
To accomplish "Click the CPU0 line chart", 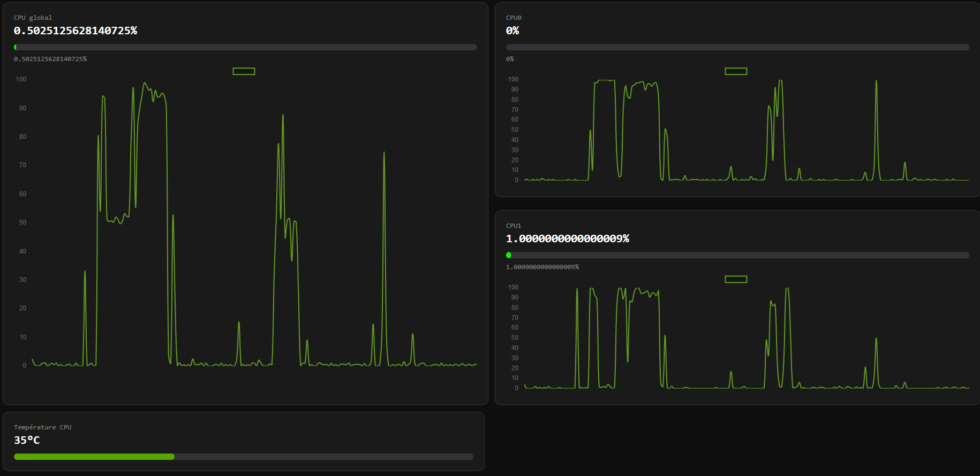I will [737, 126].
